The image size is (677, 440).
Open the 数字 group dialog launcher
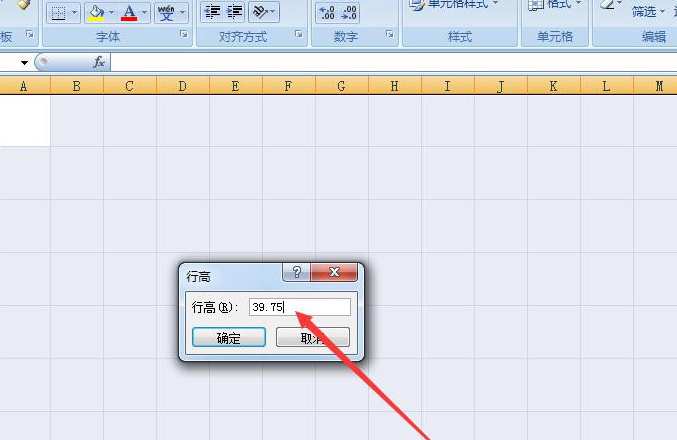coord(390,34)
